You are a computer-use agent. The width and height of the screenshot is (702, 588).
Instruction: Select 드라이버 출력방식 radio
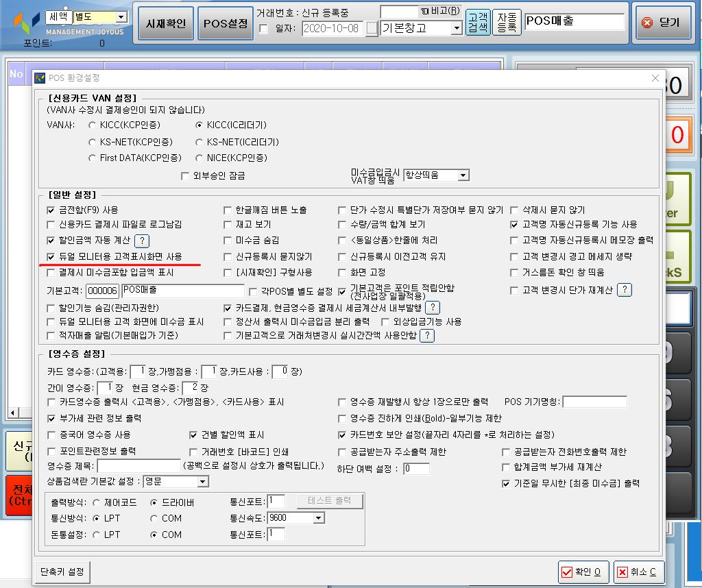click(154, 502)
